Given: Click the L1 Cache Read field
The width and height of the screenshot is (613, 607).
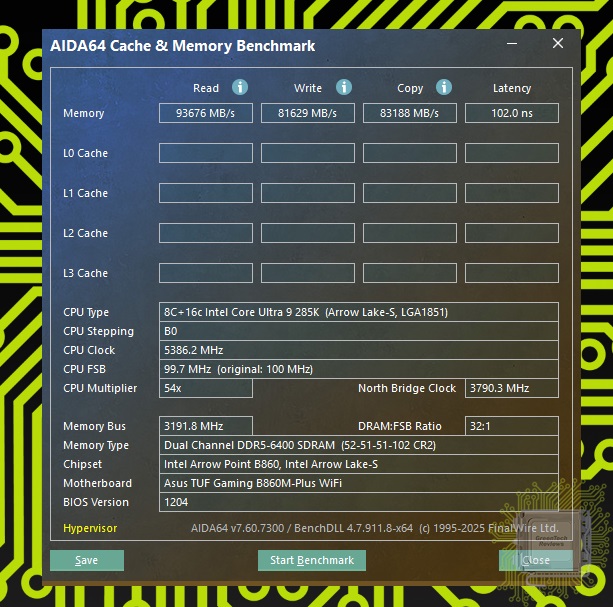Looking at the screenshot, I should [x=206, y=193].
